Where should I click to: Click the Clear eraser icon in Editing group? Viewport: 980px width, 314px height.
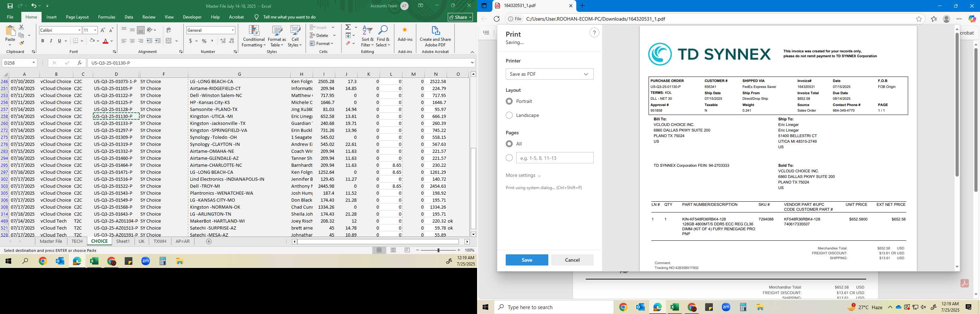348,43
